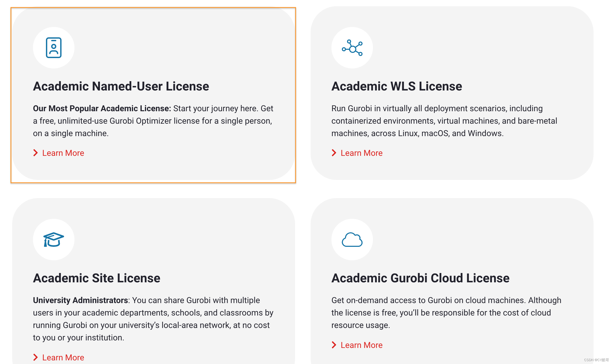The width and height of the screenshot is (613, 364).
Task: Click the graduation cap Site License icon
Action: tap(54, 240)
